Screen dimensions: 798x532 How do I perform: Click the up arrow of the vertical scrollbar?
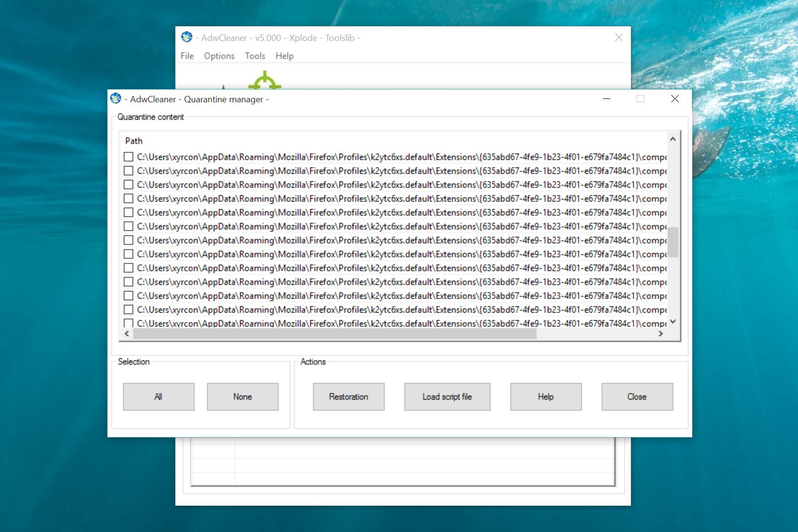[673, 139]
